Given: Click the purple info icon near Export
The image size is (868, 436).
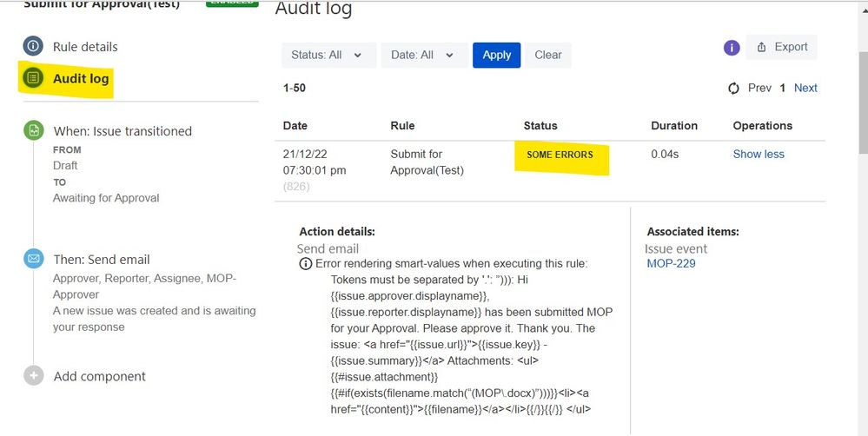Looking at the screenshot, I should (x=732, y=48).
